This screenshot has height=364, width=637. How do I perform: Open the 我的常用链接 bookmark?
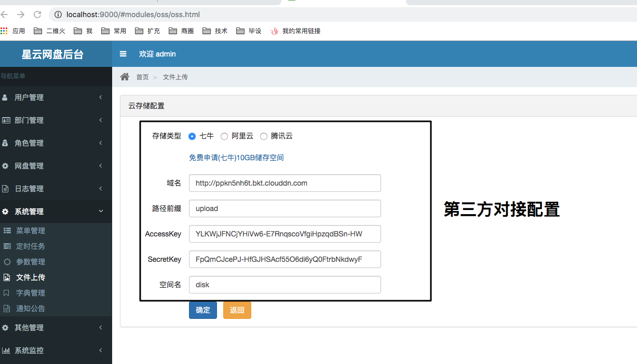click(295, 31)
